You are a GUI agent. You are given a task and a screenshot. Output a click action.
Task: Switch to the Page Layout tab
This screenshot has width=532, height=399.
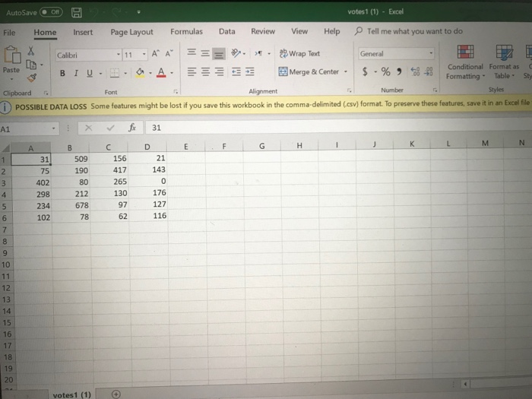tap(131, 32)
